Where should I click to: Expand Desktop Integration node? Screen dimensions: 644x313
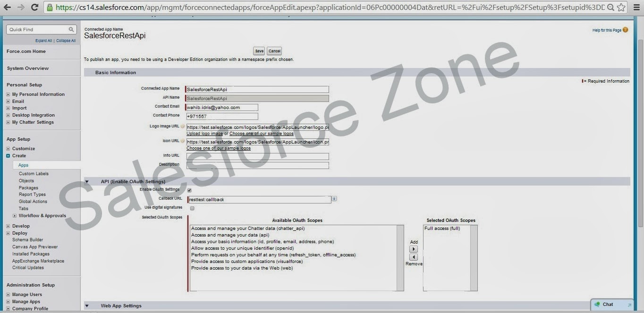click(8, 115)
